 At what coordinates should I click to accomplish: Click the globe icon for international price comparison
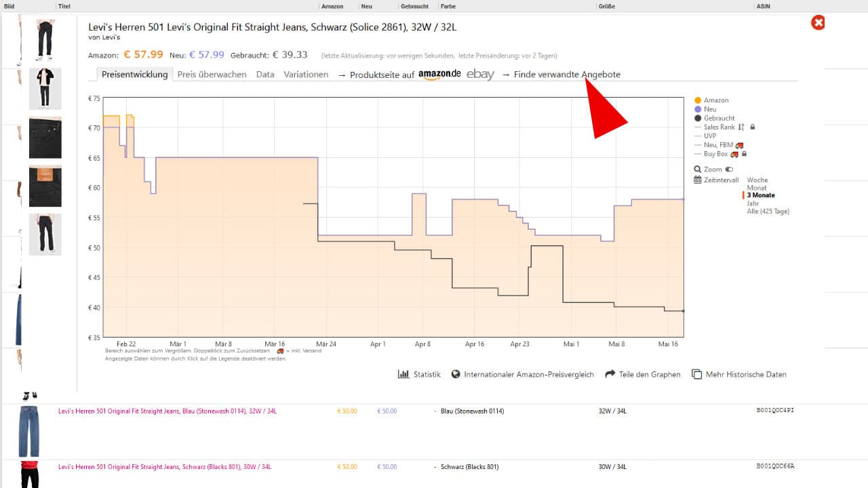pos(456,374)
